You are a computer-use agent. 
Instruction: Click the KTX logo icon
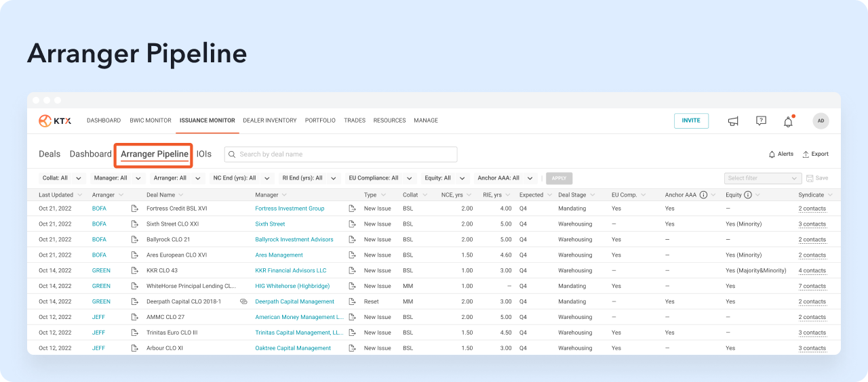point(45,121)
